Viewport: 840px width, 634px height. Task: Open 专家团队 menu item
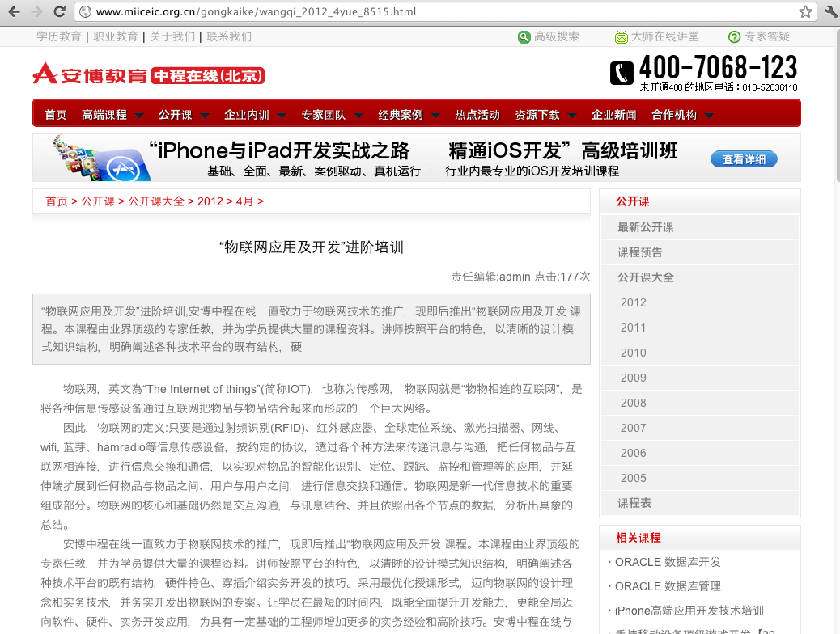pyautogui.click(x=324, y=115)
